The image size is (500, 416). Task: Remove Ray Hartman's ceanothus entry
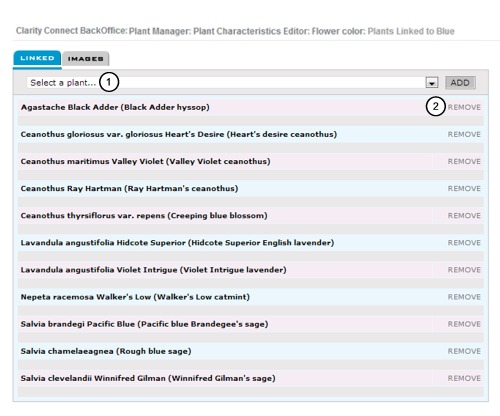[464, 189]
